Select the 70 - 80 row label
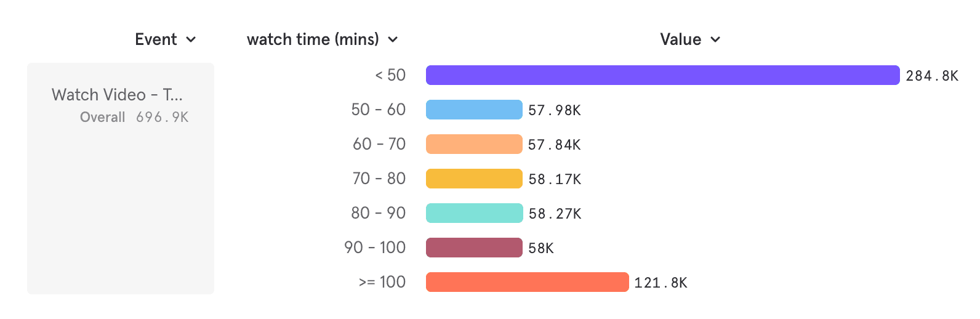This screenshot has height=319, width=980. tap(379, 179)
